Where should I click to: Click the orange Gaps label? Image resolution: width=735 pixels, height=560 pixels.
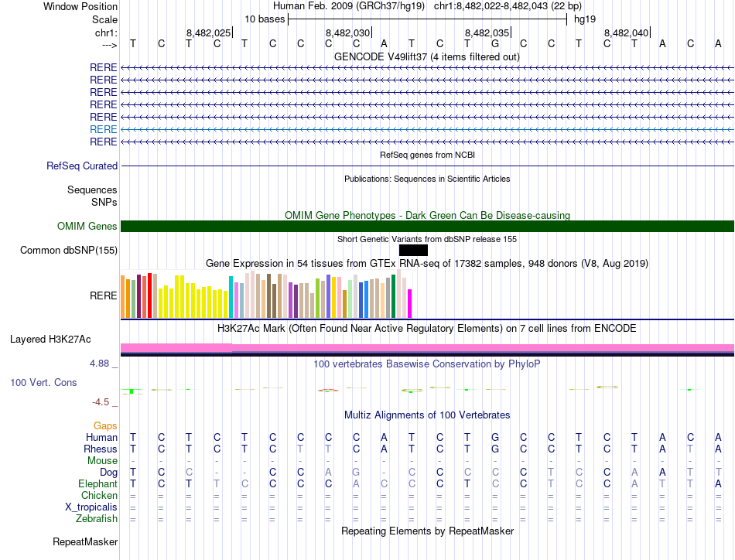point(105,425)
